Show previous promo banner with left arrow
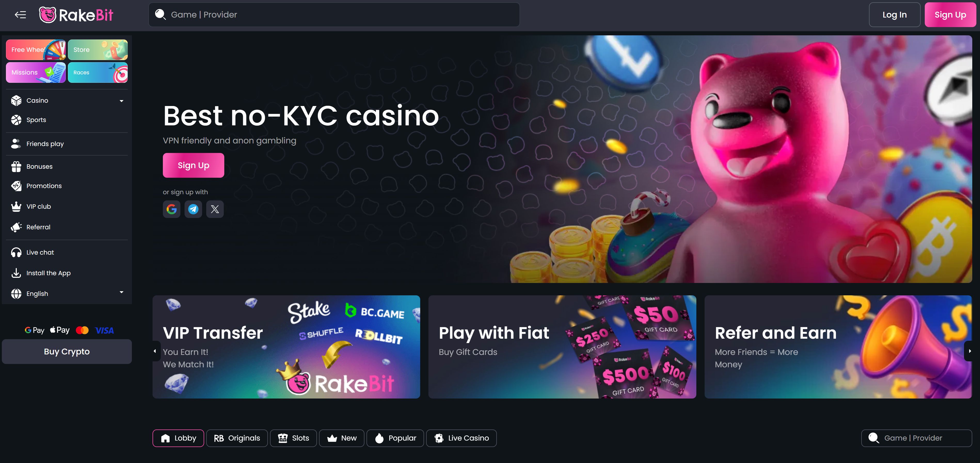This screenshot has height=463, width=980. (x=155, y=351)
